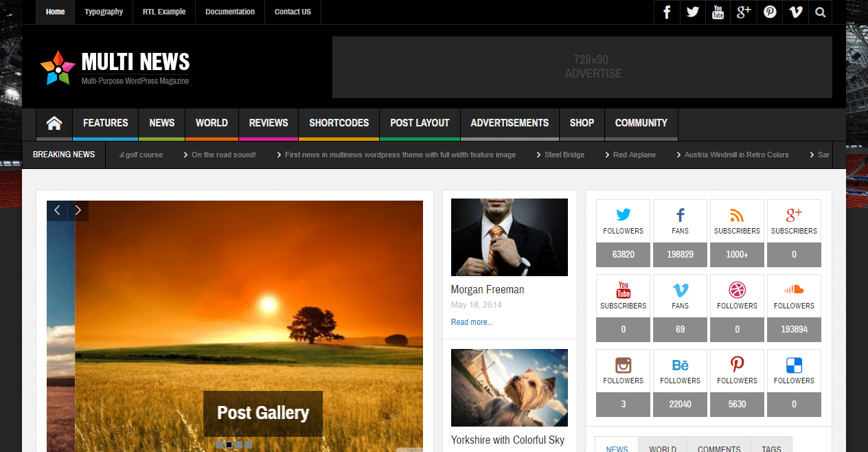868x452 pixels.
Task: Click the 193894 SoundCloud follower count
Action: (x=794, y=329)
